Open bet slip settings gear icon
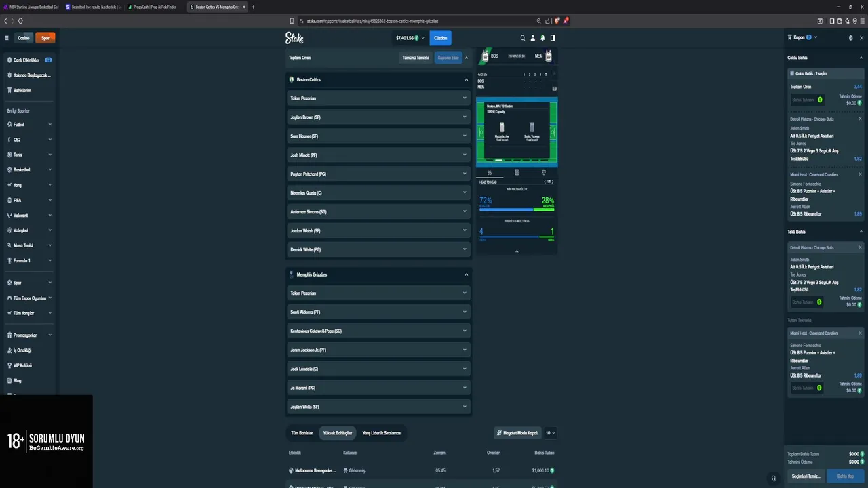 (851, 38)
